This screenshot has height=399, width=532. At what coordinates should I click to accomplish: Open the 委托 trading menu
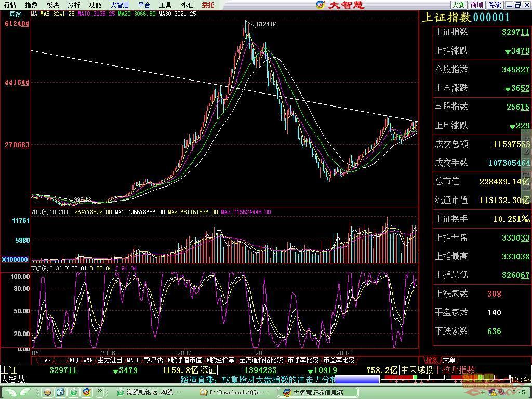[x=208, y=5]
